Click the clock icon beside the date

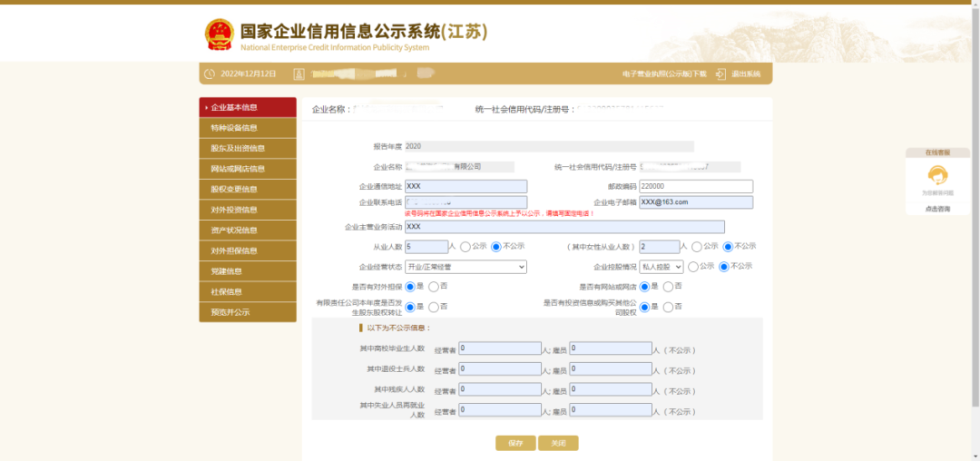click(x=210, y=74)
